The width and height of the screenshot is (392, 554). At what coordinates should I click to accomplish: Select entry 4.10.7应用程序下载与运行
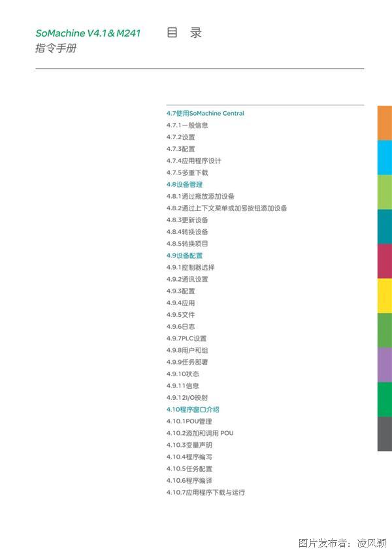(206, 492)
